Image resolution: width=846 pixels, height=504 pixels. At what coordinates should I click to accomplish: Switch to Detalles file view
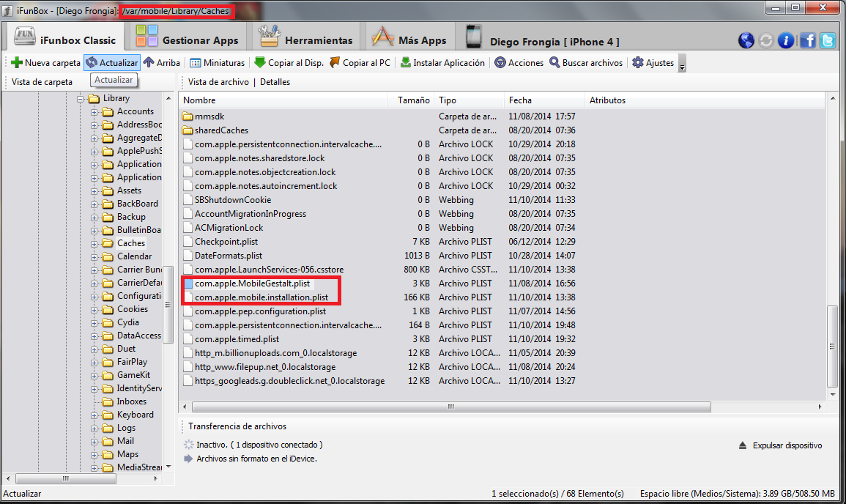(275, 82)
